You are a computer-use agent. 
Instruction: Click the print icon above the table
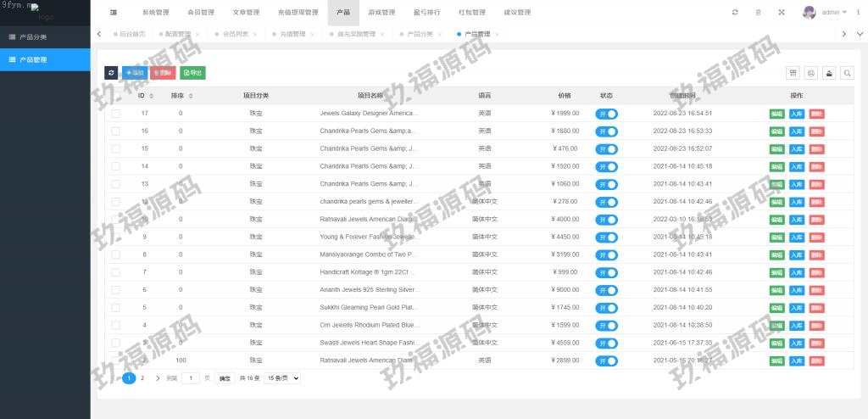pyautogui.click(x=810, y=73)
